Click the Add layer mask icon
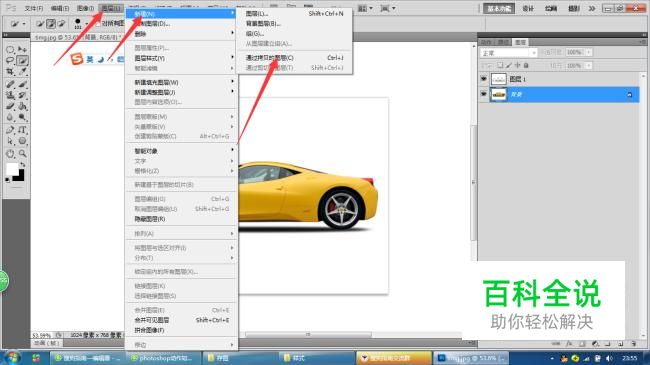Screen dimensions: 650x365 (582, 344)
